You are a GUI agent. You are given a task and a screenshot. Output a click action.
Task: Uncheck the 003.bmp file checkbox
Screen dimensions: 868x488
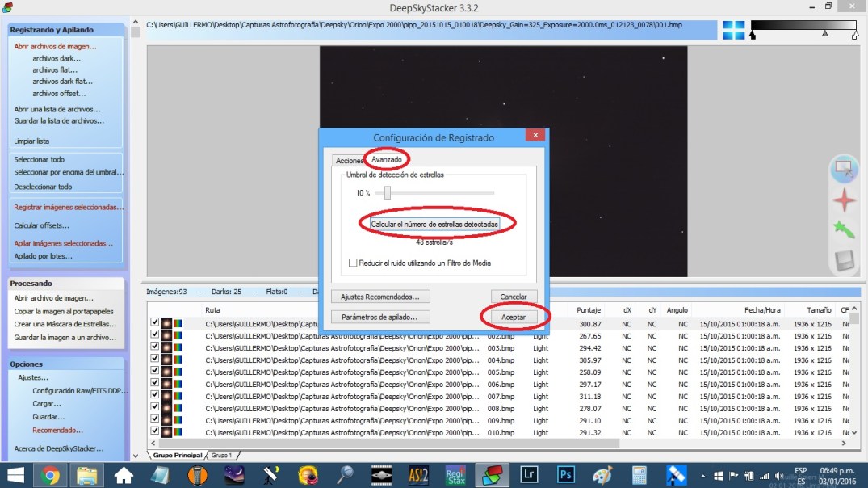point(154,347)
